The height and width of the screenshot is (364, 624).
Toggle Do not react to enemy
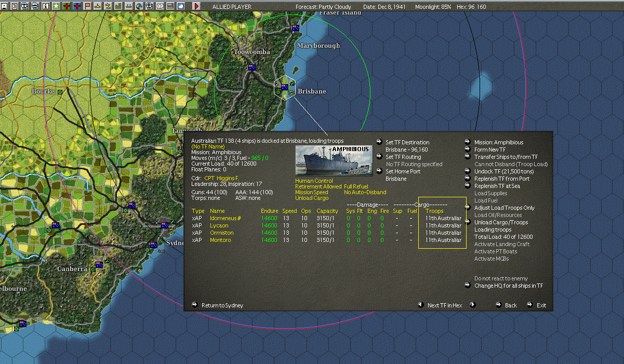501,278
